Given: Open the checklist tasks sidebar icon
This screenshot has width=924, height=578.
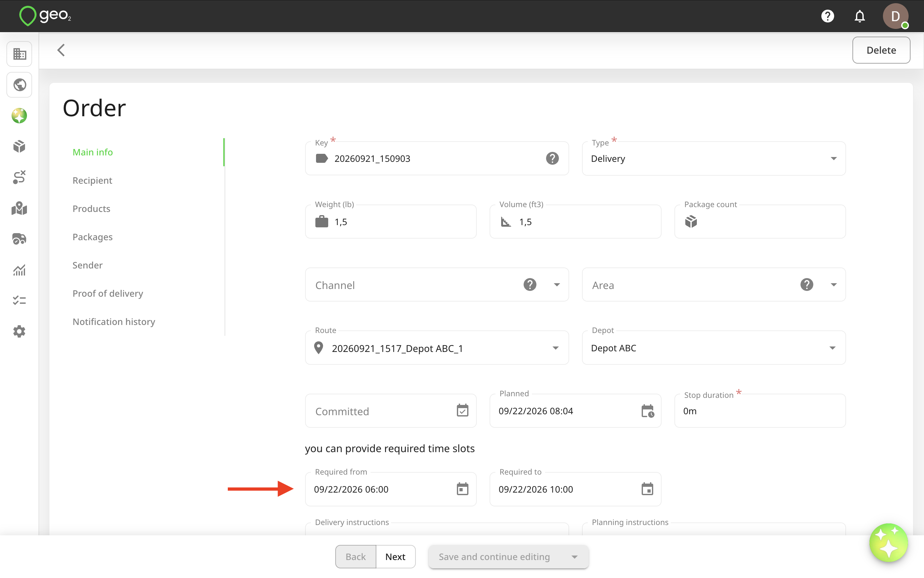Looking at the screenshot, I should [x=20, y=301].
